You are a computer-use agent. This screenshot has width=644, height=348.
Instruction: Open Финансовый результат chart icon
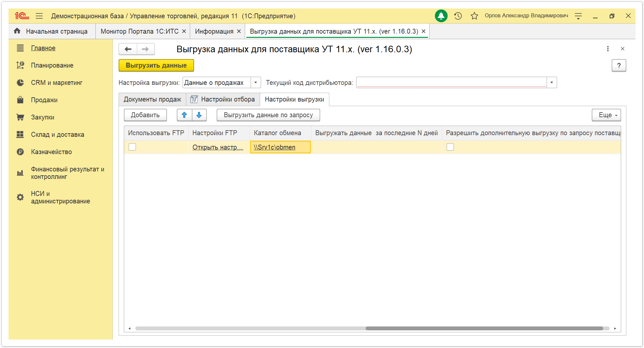point(20,173)
